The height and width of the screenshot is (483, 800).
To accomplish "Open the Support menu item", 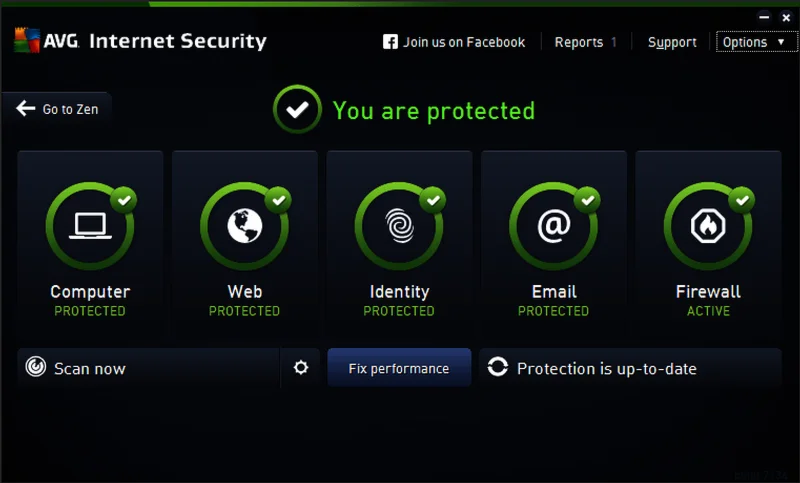I will click(x=672, y=42).
